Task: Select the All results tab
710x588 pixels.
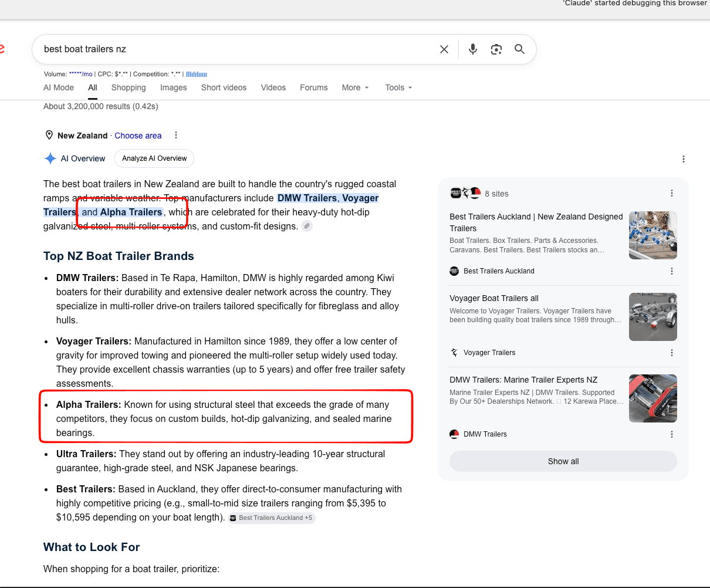Action: click(93, 87)
